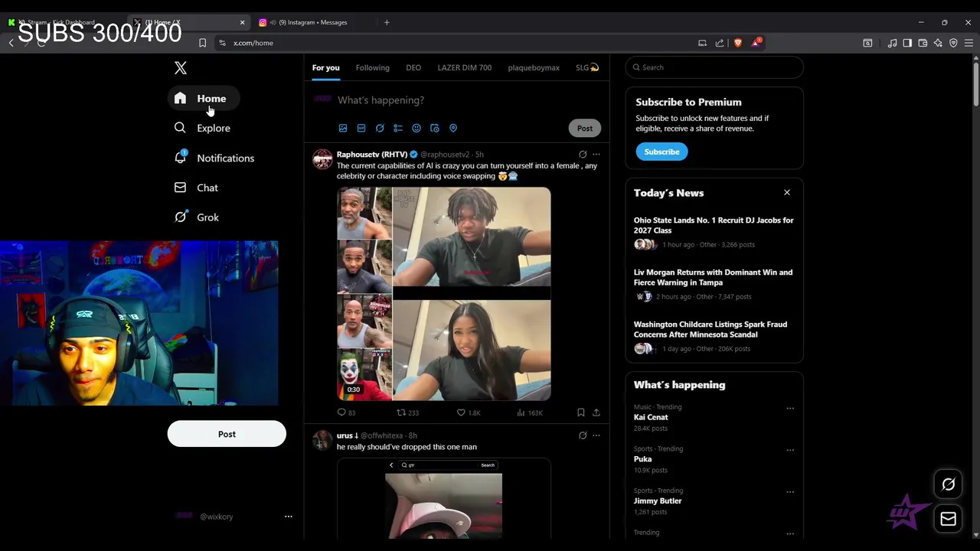This screenshot has width=980, height=551.
Task: Open Brave Leo AI sparkle icon
Action: tap(938, 43)
